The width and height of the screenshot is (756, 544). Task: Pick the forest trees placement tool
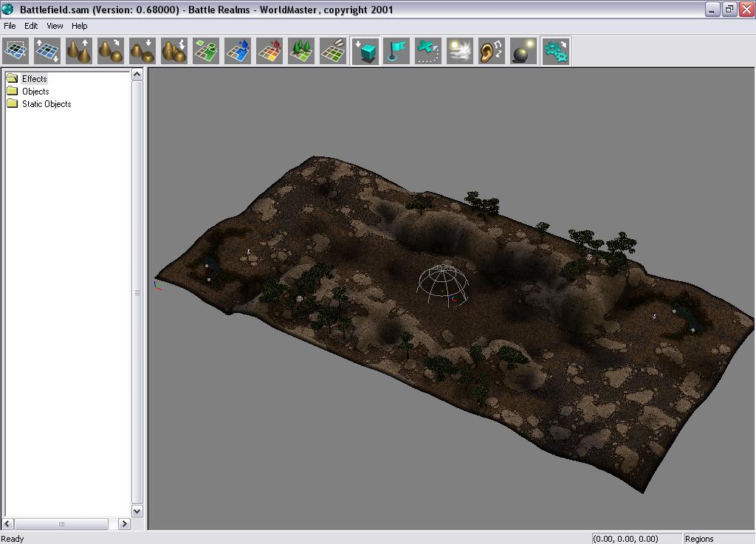(301, 52)
